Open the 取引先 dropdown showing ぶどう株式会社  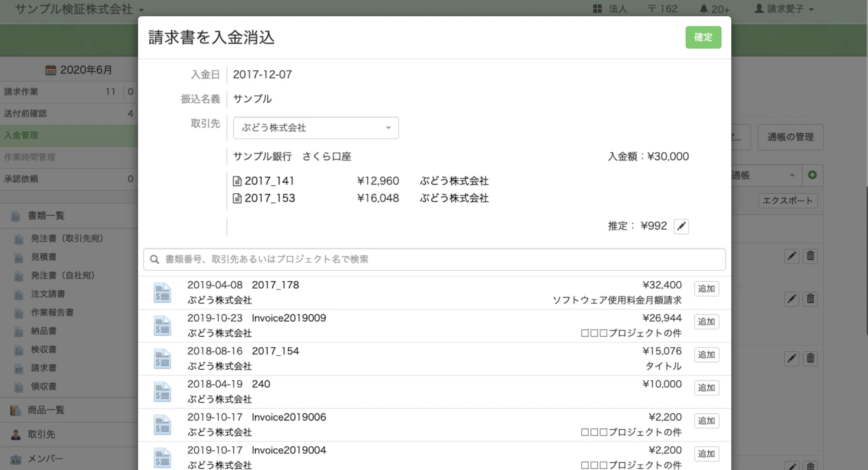316,128
